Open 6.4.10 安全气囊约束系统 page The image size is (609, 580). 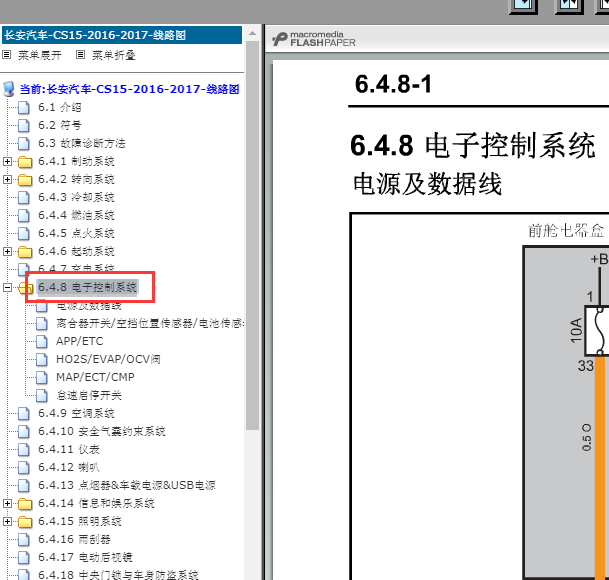click(x=102, y=431)
